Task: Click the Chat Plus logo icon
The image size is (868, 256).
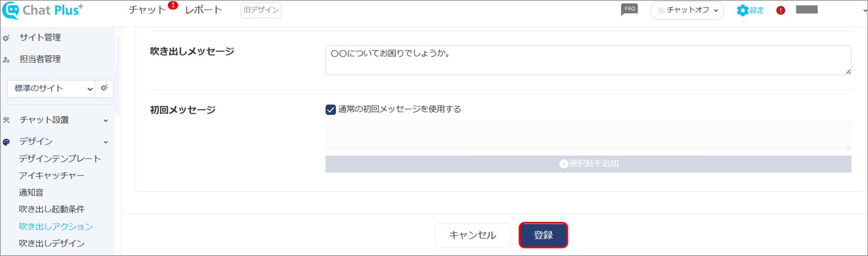Action: point(10,10)
